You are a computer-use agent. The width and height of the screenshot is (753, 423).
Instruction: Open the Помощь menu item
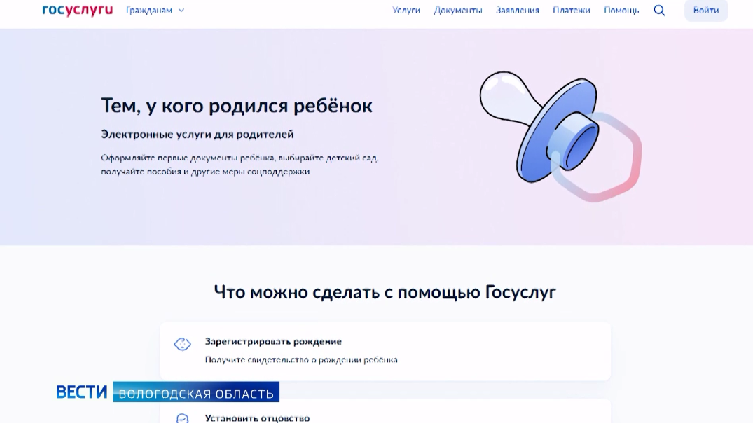click(x=621, y=10)
